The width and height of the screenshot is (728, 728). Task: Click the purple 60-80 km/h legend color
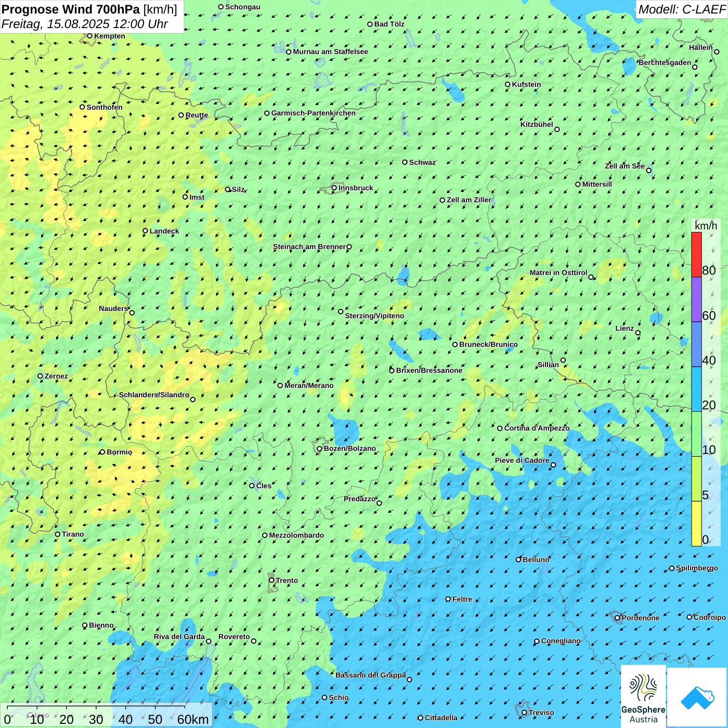point(696,300)
